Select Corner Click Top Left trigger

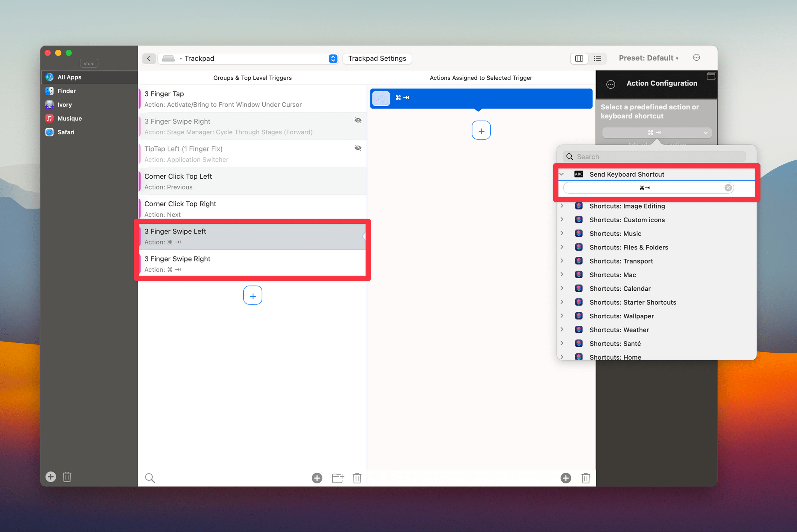pyautogui.click(x=253, y=181)
